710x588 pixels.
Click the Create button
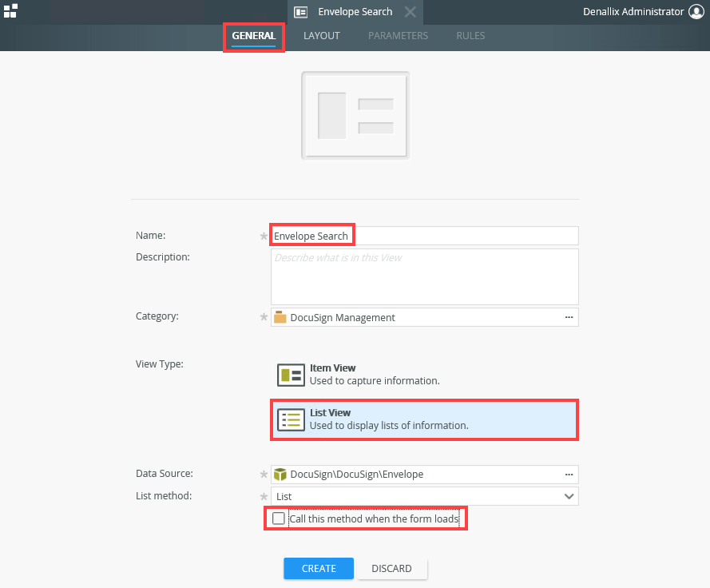pyautogui.click(x=319, y=569)
